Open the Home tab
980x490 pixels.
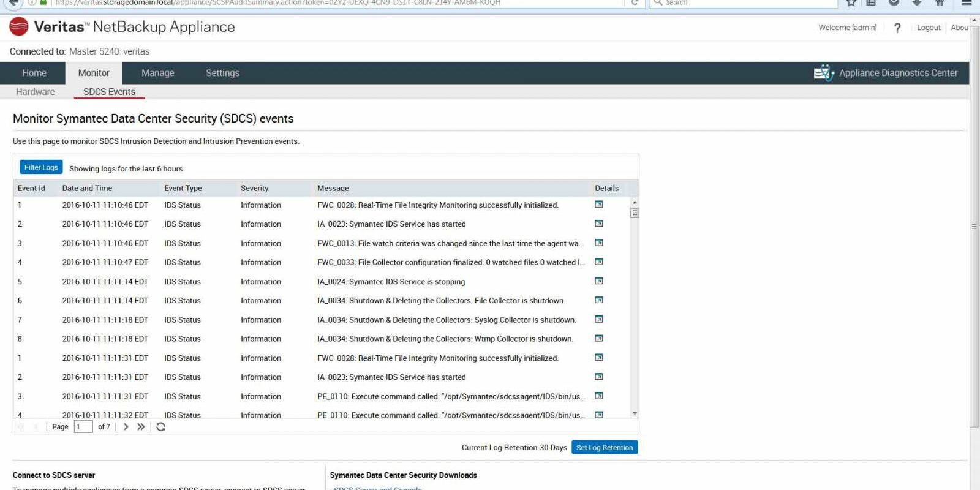34,73
